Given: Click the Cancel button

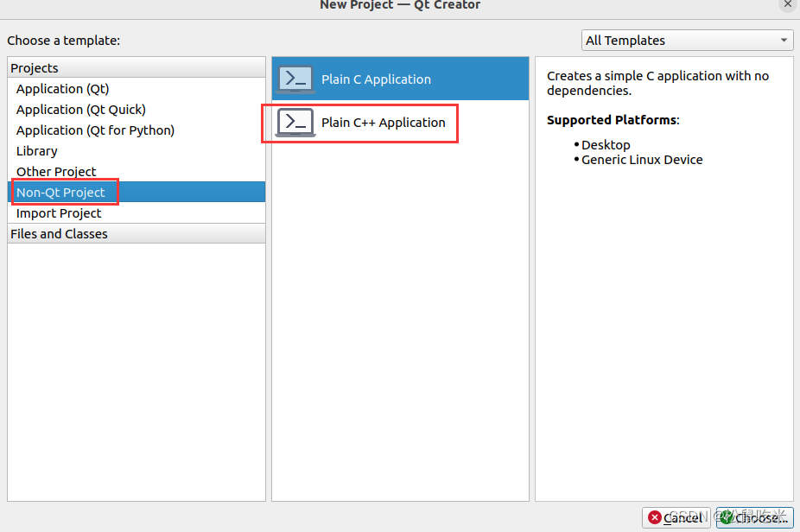Looking at the screenshot, I should coord(676,518).
